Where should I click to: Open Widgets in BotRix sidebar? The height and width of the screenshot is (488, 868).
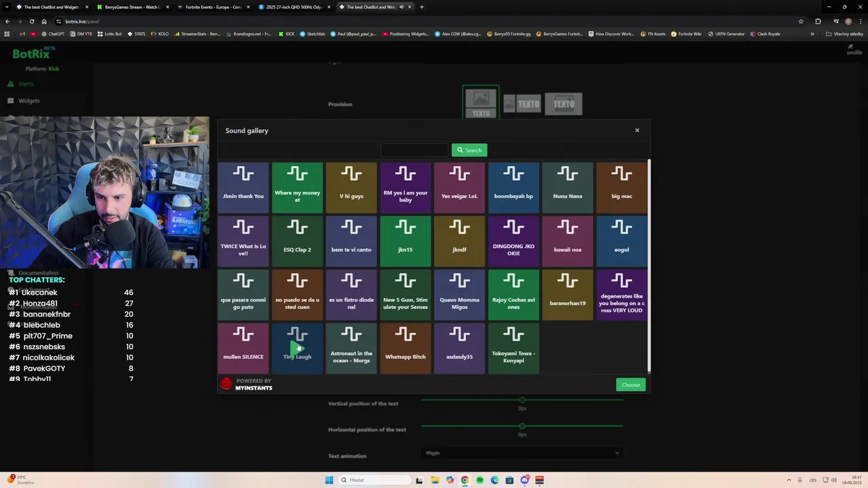(28, 100)
